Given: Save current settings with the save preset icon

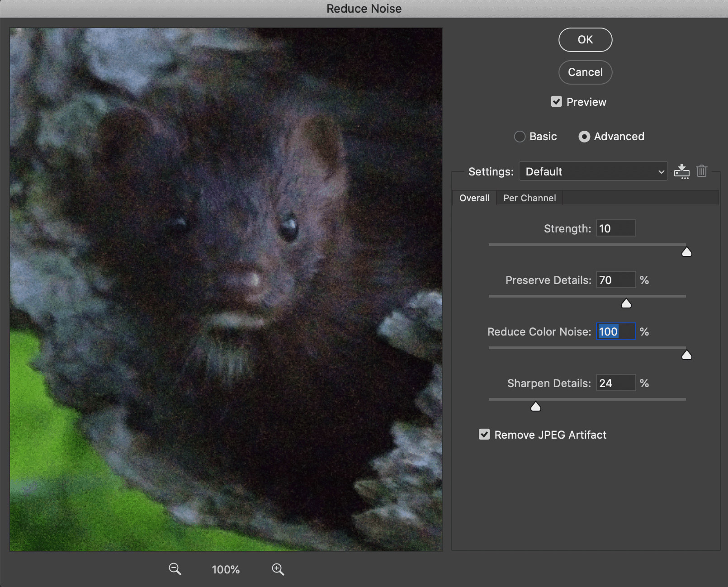Looking at the screenshot, I should 681,171.
